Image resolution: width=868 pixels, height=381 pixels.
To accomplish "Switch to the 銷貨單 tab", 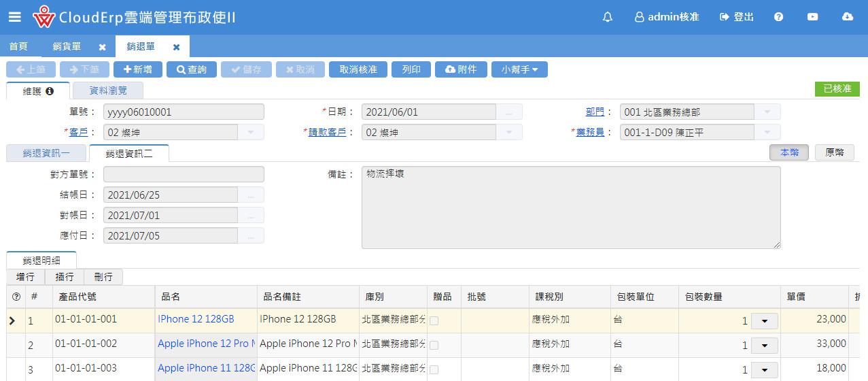I will click(x=67, y=46).
